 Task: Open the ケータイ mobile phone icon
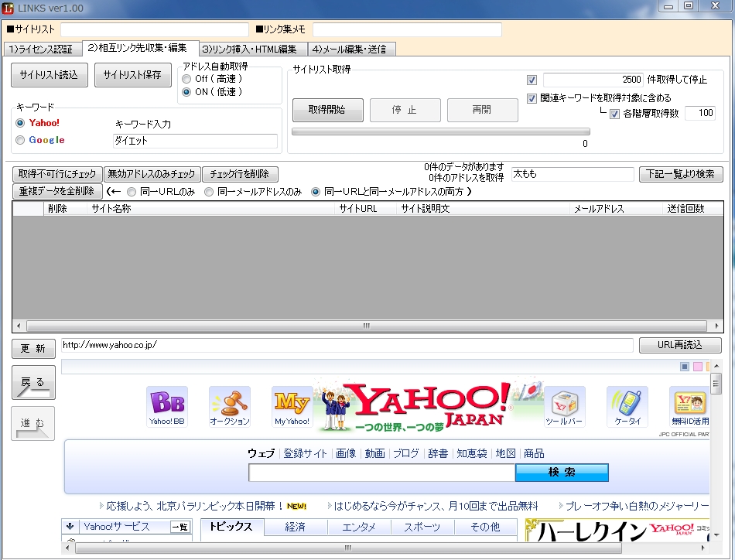point(627,406)
